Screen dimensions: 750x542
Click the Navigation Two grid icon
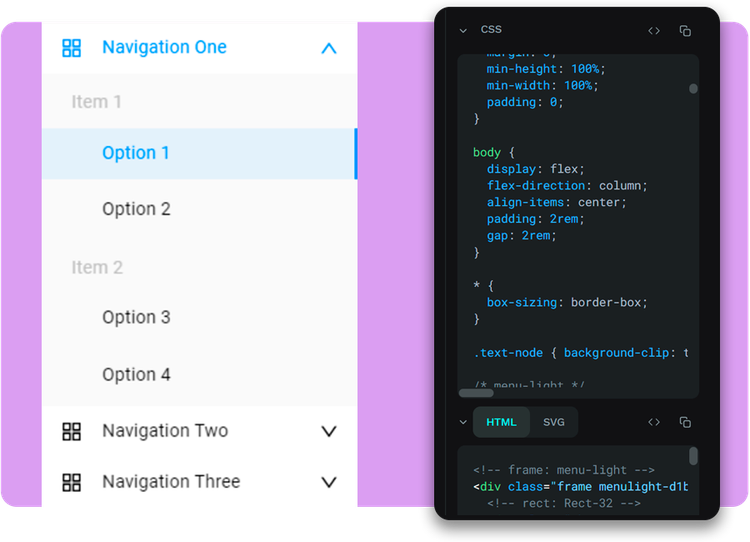point(71,431)
